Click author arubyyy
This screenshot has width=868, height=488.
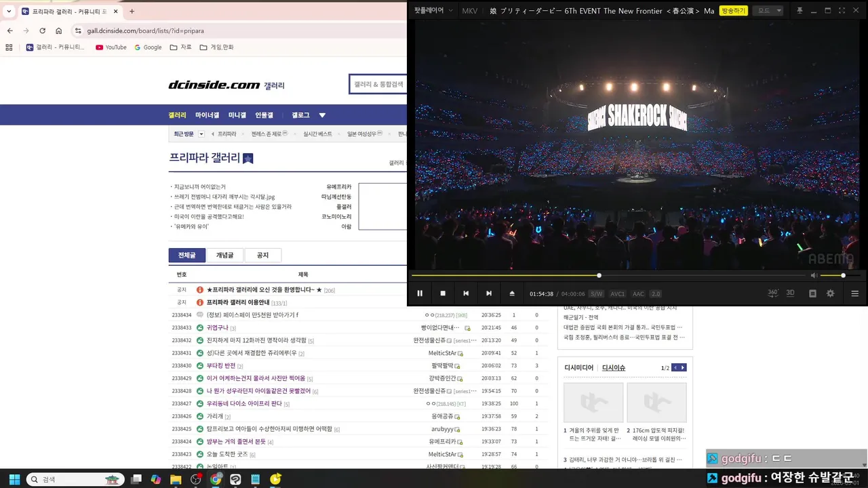[442, 429]
